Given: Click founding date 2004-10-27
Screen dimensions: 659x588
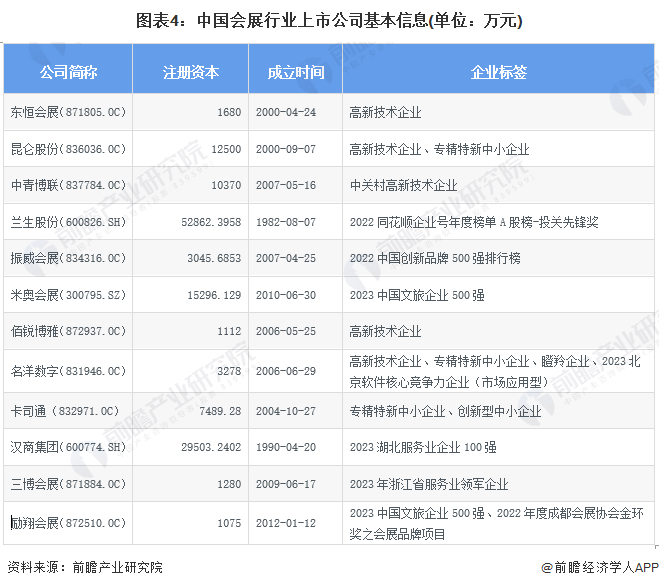Looking at the screenshot, I should pyautogui.click(x=286, y=411).
